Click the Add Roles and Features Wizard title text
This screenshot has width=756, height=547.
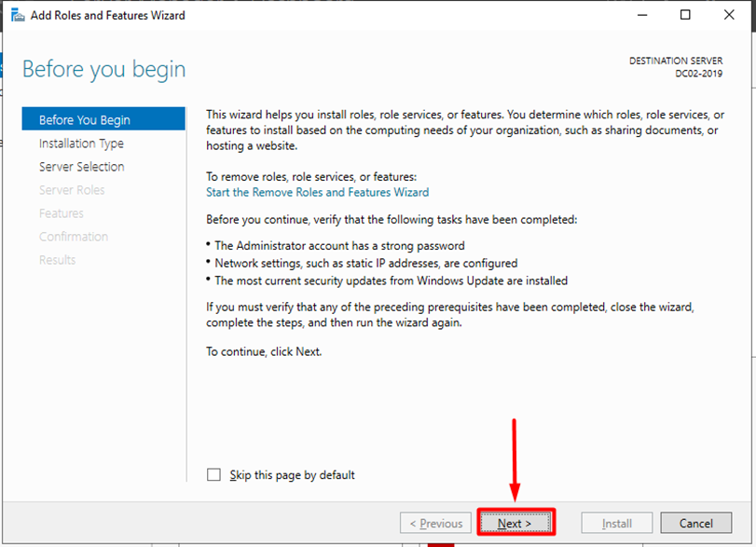point(109,15)
